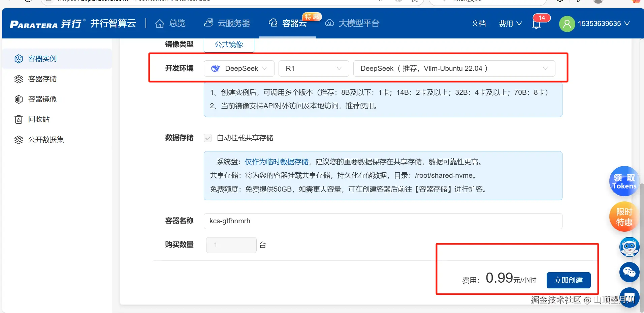This screenshot has width=644, height=313.
Task: Click the 当前镜像支持API对外访问 note line
Action: point(294,106)
